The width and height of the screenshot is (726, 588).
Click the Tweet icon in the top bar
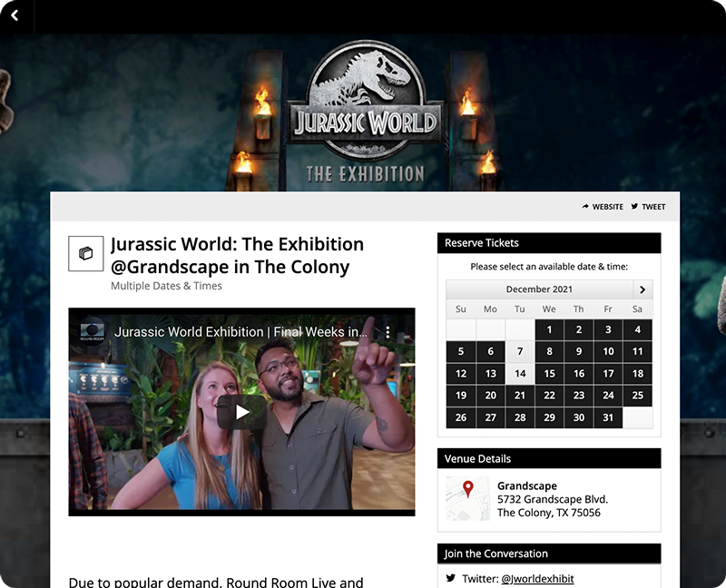(633, 206)
